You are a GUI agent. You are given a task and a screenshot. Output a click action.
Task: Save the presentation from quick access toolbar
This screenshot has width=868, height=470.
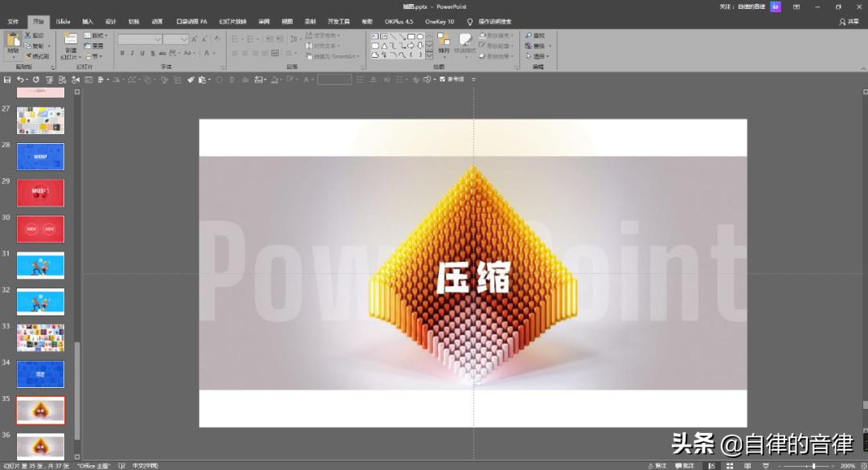(7, 80)
